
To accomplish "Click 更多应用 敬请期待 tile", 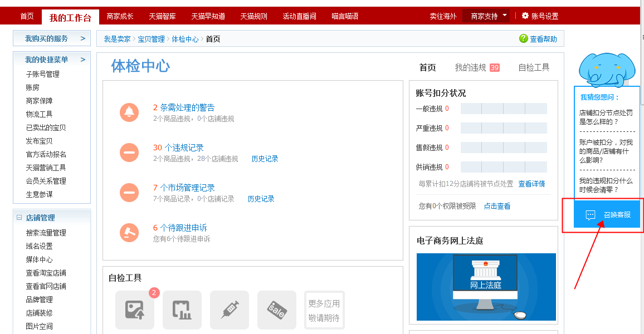I will 324,310.
